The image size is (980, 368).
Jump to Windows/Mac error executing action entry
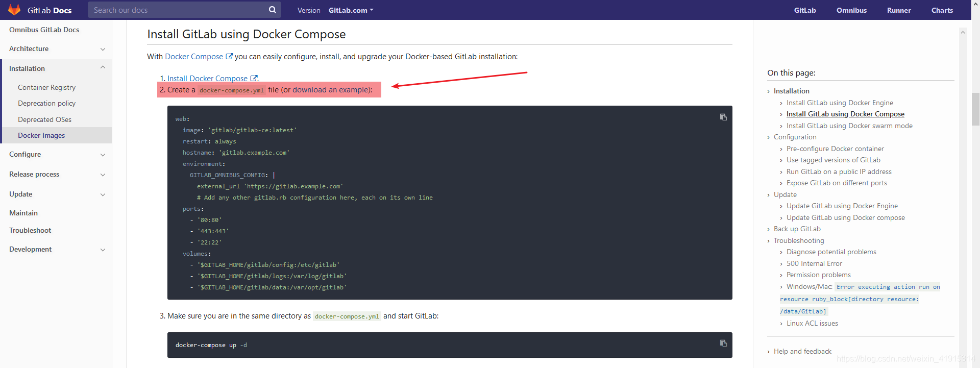click(x=860, y=299)
